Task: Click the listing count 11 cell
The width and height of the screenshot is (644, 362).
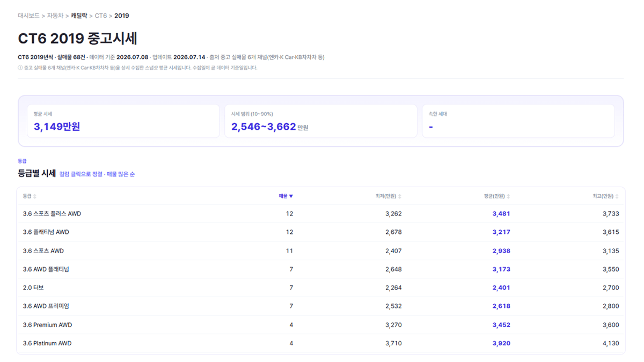Action: (x=289, y=250)
